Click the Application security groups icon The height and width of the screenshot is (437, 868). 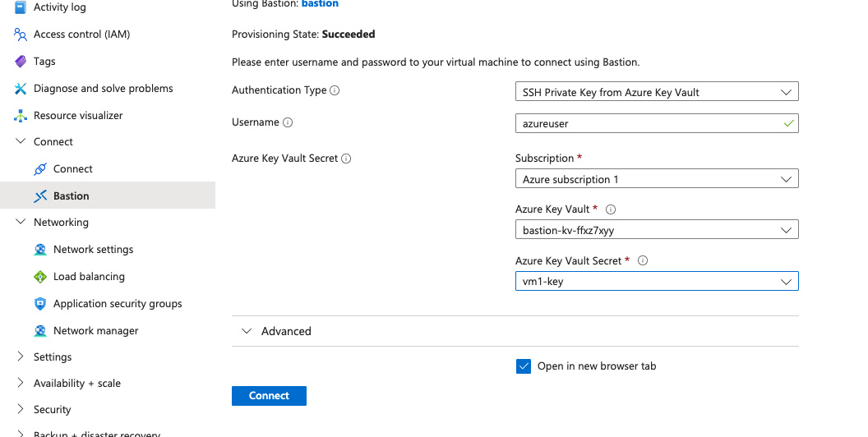pos(40,304)
